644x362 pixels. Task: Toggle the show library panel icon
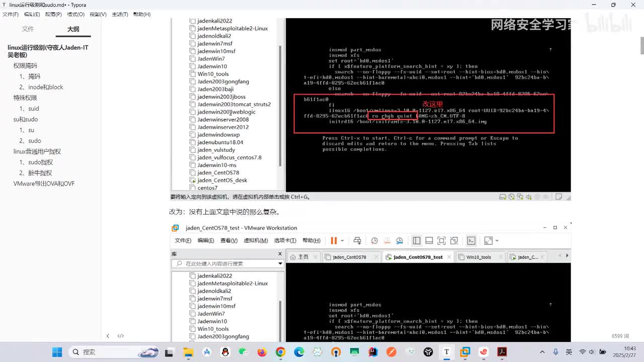pyautogui.click(x=417, y=241)
